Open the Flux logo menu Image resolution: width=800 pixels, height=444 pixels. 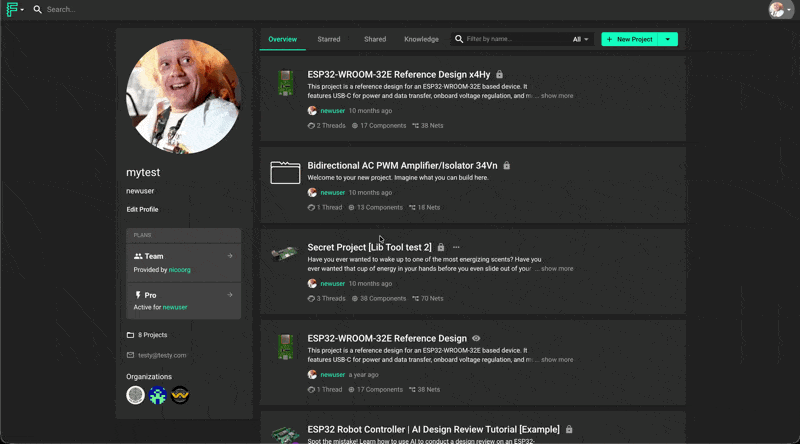click(14, 9)
